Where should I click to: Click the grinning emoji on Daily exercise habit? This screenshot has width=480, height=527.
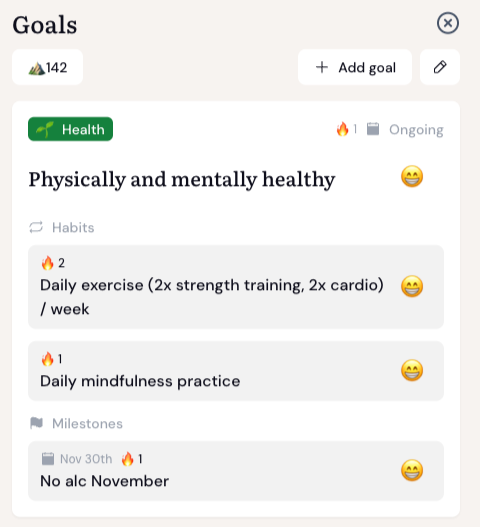(x=412, y=286)
